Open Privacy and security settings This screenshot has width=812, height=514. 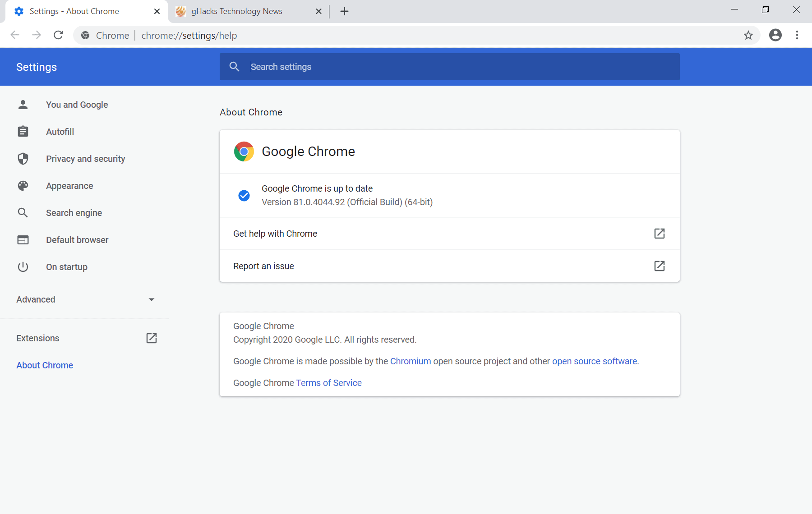[x=85, y=159]
